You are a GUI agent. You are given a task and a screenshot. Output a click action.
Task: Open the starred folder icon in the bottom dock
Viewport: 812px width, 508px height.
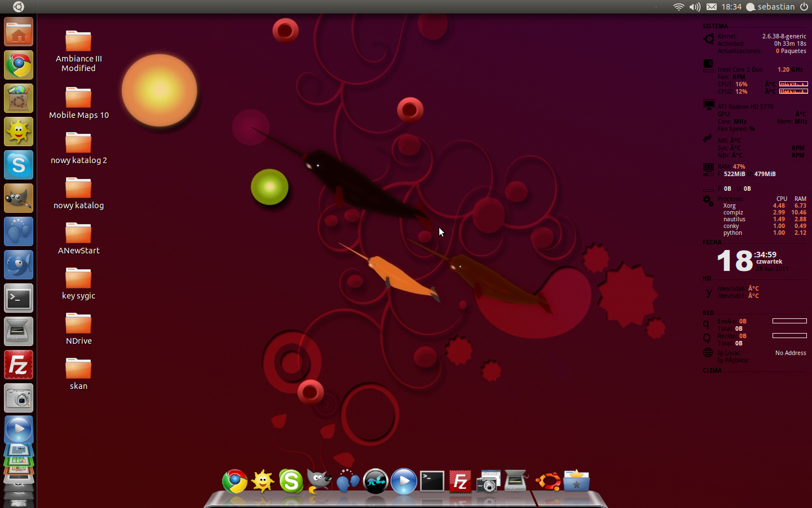click(x=576, y=481)
